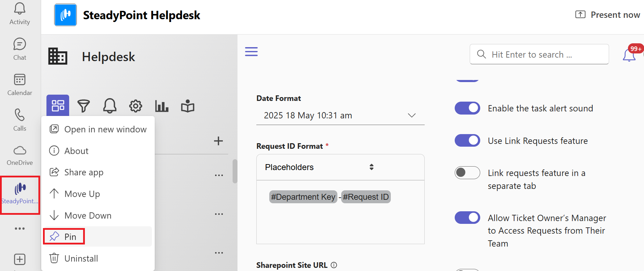The width and height of the screenshot is (644, 271).
Task: Select Move Down in the context menu
Action: pos(98,215)
